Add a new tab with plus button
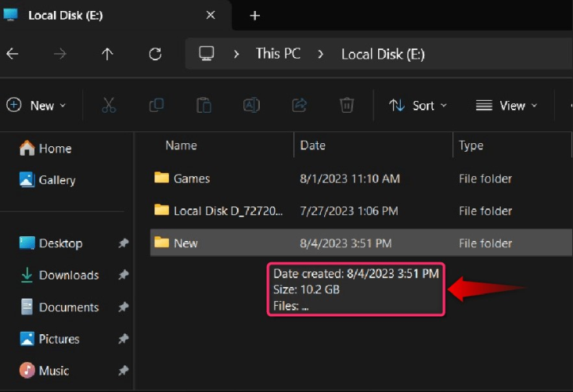Image resolution: width=573 pixels, height=392 pixels. pos(254,16)
